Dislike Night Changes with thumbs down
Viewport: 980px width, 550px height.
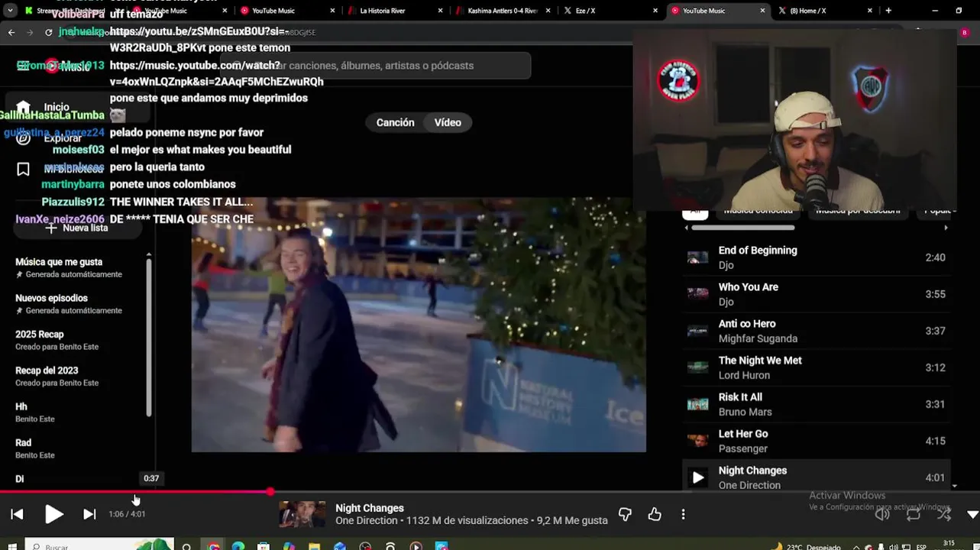pyautogui.click(x=625, y=514)
